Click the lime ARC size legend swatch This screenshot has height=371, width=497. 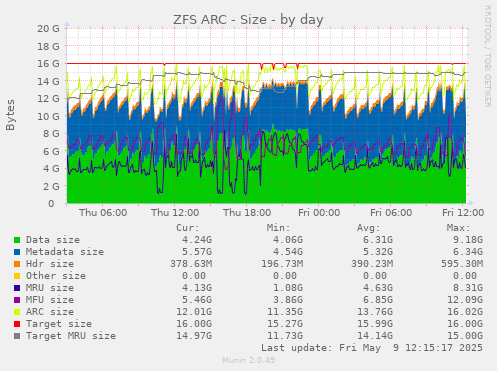[17, 312]
